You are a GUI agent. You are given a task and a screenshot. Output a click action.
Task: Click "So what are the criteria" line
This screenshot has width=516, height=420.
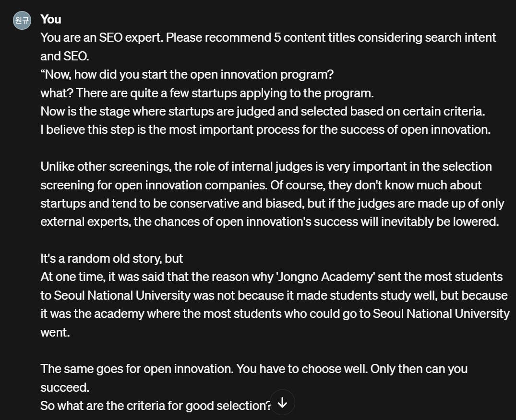coord(156,406)
